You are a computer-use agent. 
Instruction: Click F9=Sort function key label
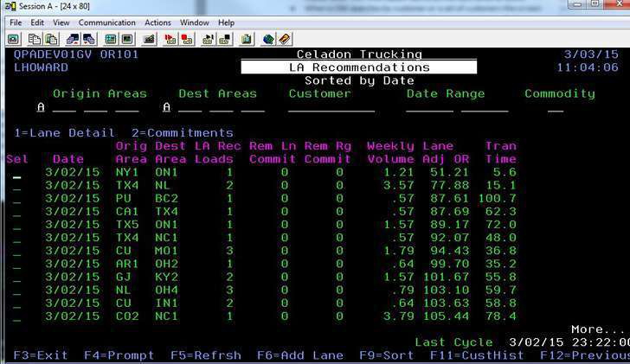[x=387, y=355]
